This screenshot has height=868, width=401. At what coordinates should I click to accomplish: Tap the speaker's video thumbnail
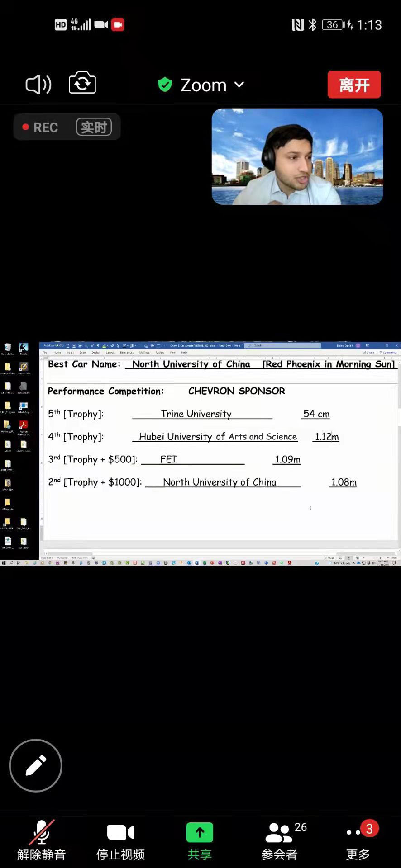click(x=297, y=156)
